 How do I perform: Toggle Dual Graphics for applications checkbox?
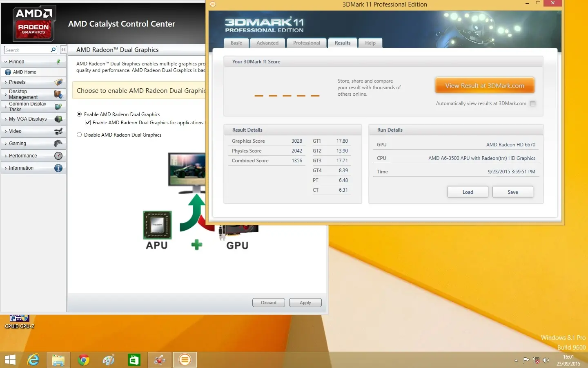88,123
